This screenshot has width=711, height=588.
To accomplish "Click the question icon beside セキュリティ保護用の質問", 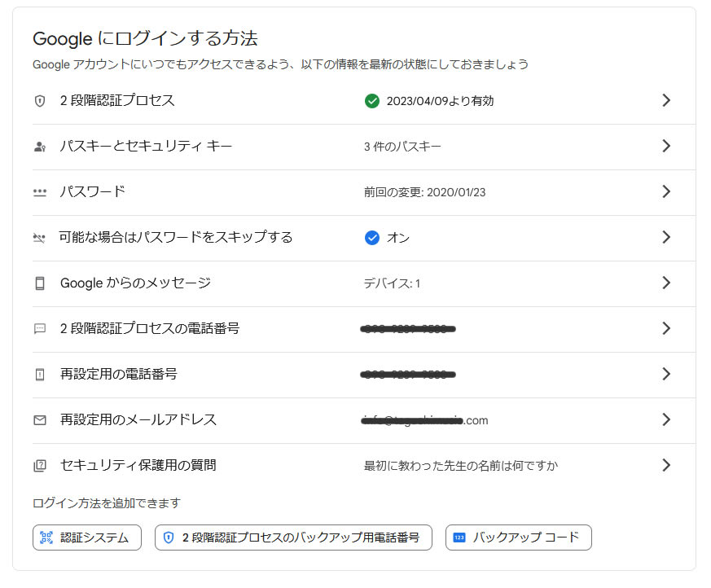I will [x=40, y=466].
